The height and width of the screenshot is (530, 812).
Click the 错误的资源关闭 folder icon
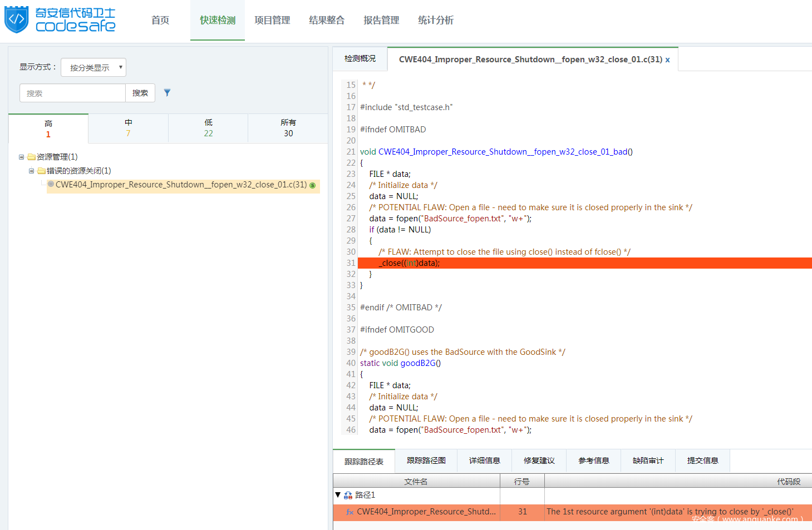tap(42, 171)
